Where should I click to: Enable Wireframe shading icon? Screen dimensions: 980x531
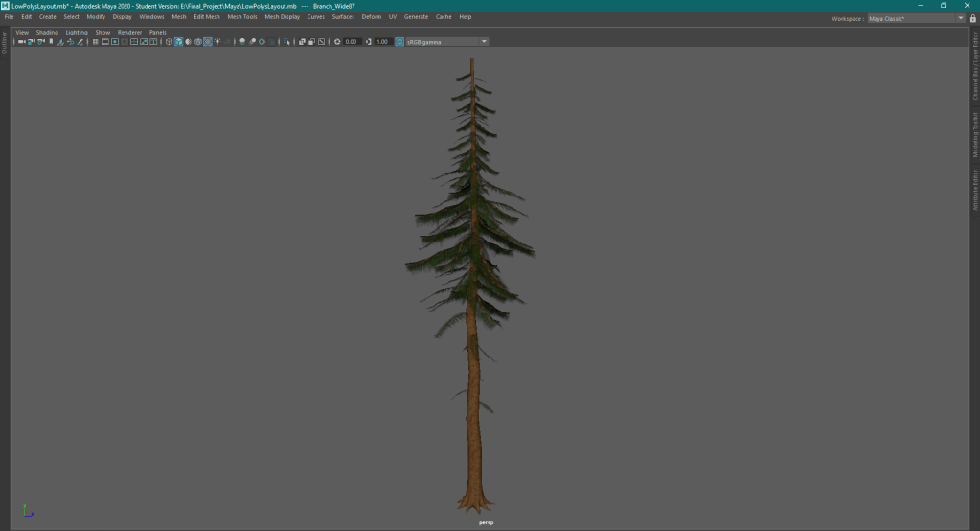(x=169, y=42)
